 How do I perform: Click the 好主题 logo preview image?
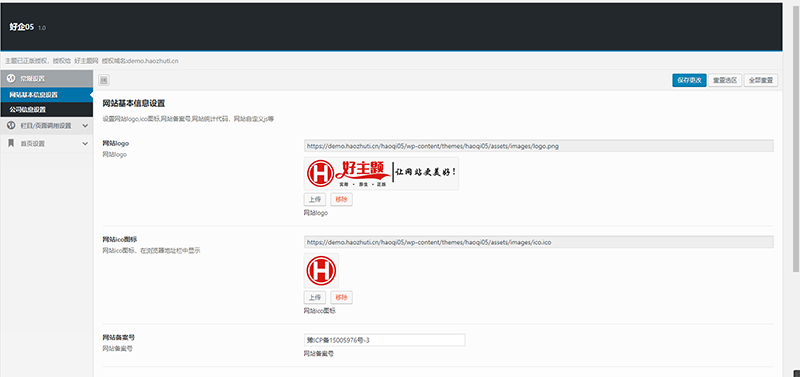point(381,173)
